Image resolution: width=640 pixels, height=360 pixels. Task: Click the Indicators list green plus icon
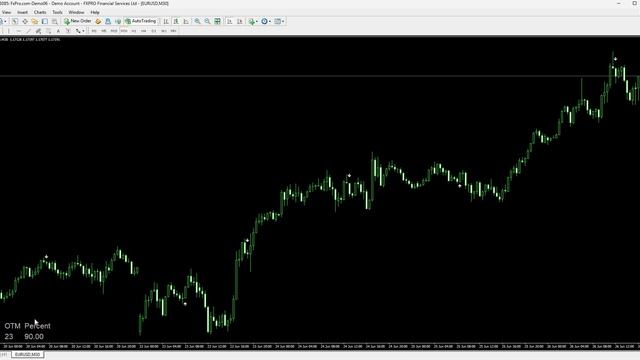tap(251, 21)
